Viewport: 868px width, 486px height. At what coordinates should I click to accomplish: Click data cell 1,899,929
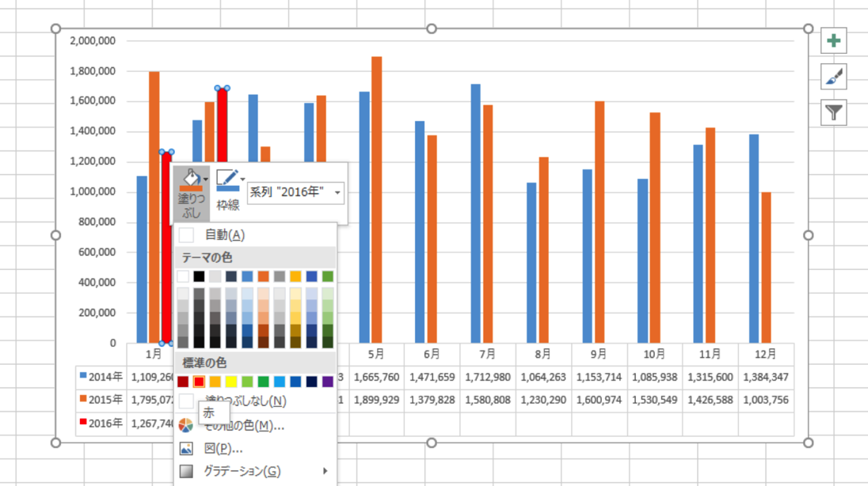click(x=376, y=400)
